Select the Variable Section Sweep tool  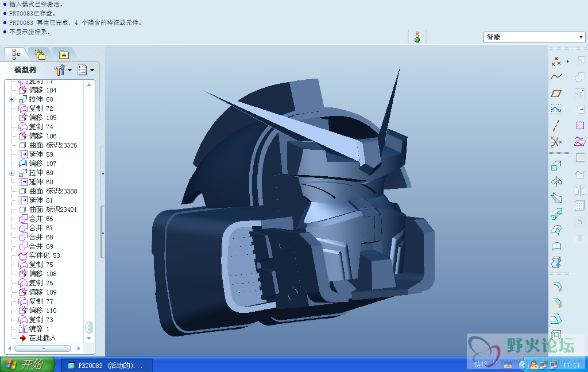[556, 197]
